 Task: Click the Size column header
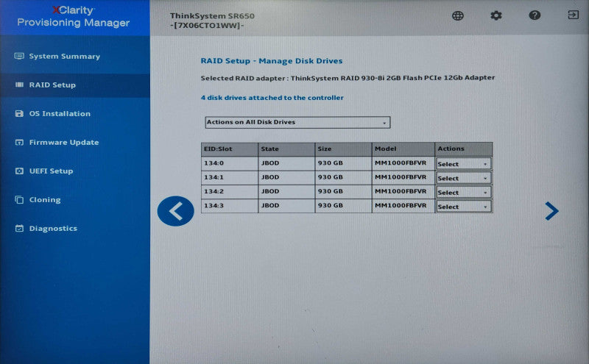click(x=343, y=149)
